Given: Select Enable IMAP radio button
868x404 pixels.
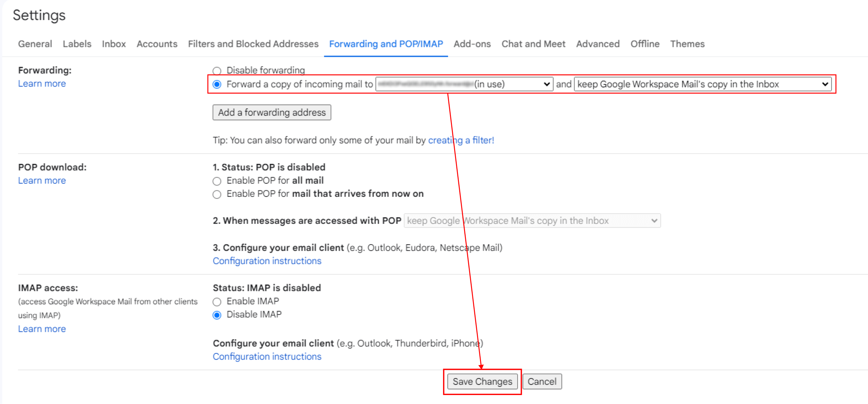Looking at the screenshot, I should tap(217, 301).
